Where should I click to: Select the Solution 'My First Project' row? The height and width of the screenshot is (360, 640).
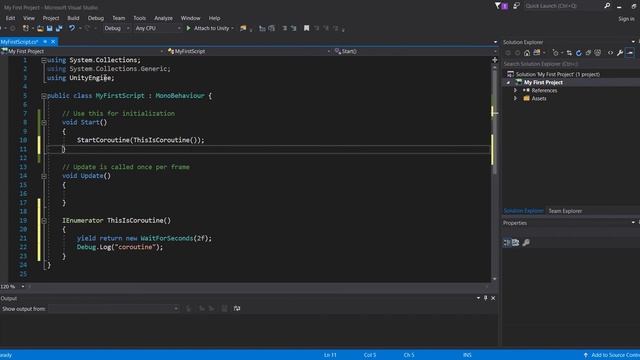[558, 74]
